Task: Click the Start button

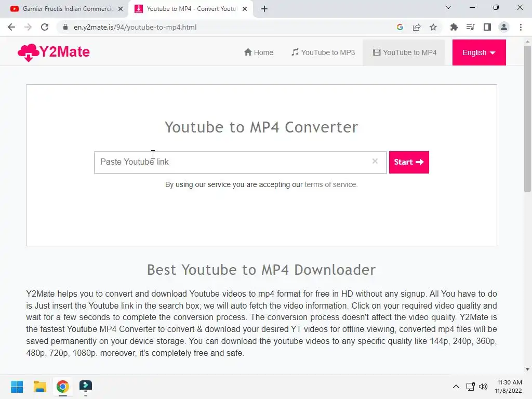Action: click(409, 162)
